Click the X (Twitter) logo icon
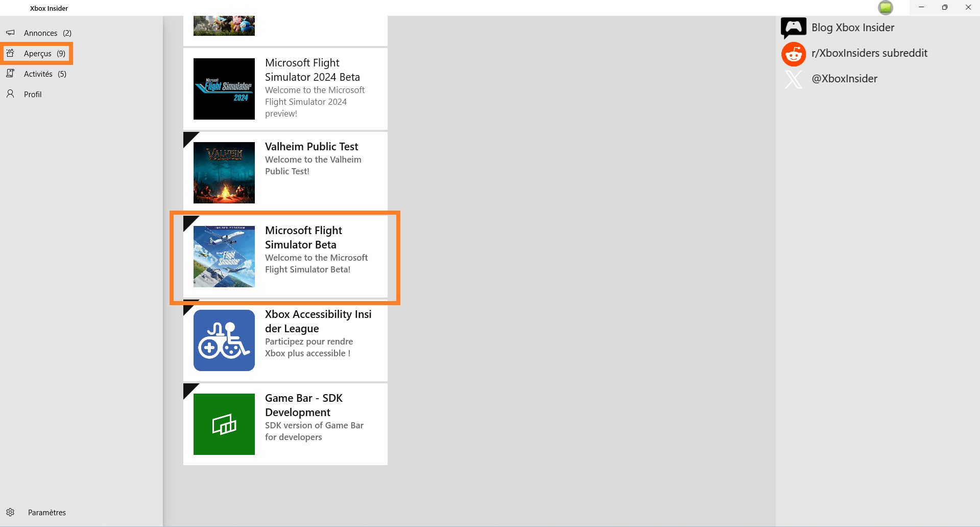 pyautogui.click(x=794, y=79)
